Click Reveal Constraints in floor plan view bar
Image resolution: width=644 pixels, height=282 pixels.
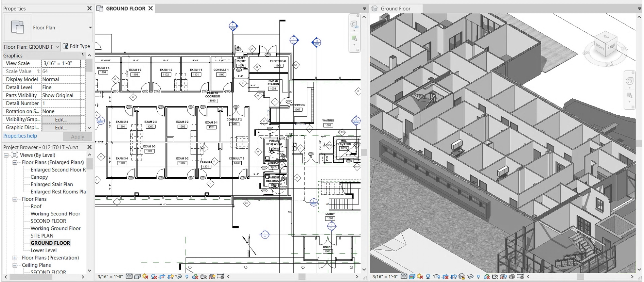pyautogui.click(x=220, y=276)
